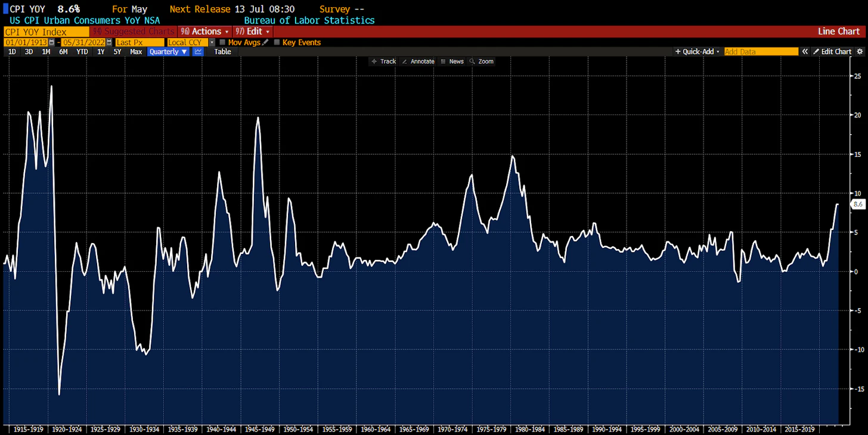Viewport: 868px width, 435px height.
Task: Switch to the Table view
Action: 222,52
